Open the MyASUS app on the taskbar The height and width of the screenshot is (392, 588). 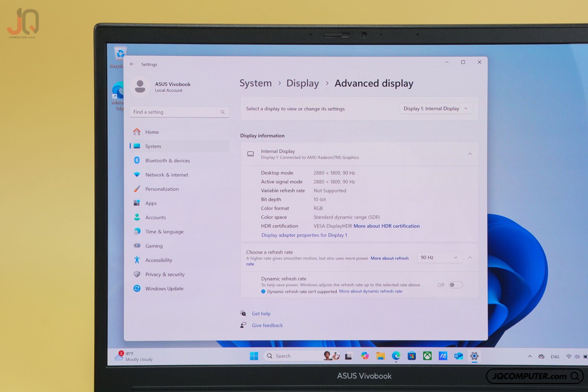(x=443, y=356)
